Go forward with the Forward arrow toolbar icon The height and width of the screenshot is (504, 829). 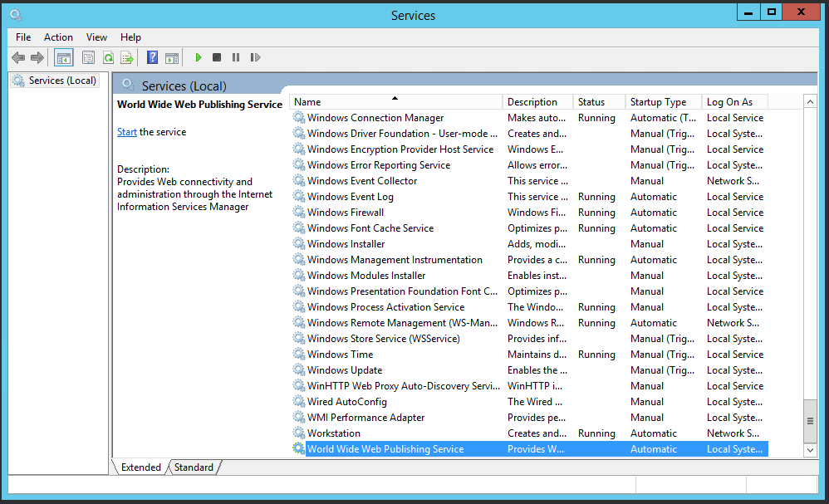point(37,57)
